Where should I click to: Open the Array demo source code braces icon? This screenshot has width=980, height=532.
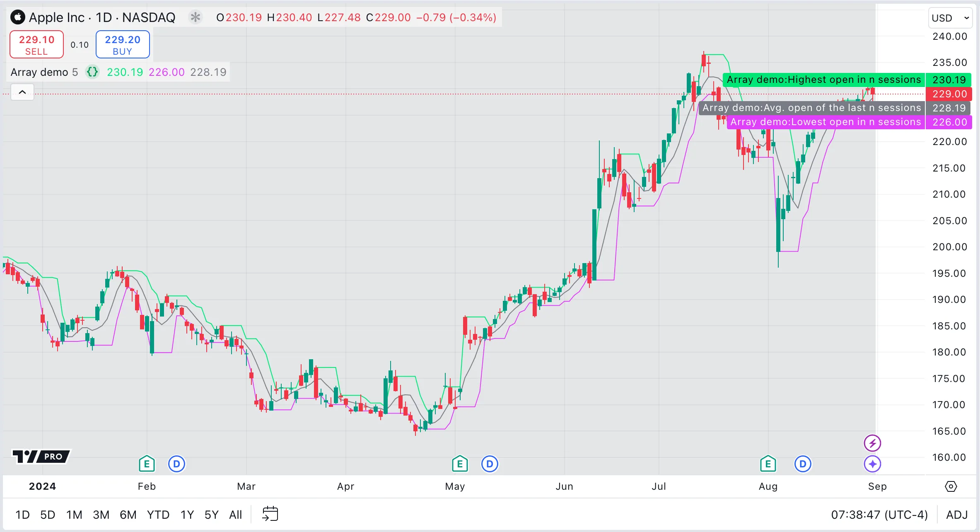[92, 72]
